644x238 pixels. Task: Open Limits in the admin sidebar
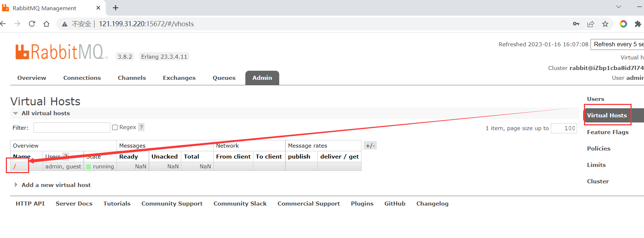pos(596,165)
